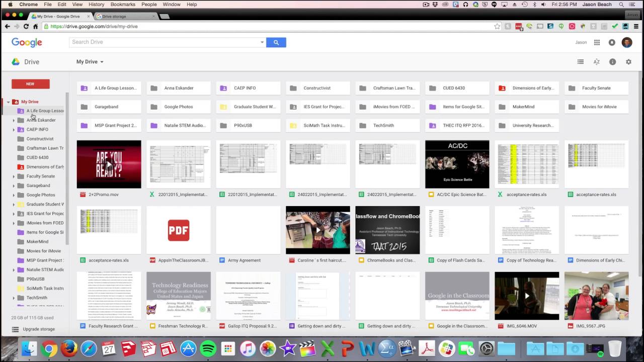Open the My Drive dropdown
644x362 pixels.
90,62
